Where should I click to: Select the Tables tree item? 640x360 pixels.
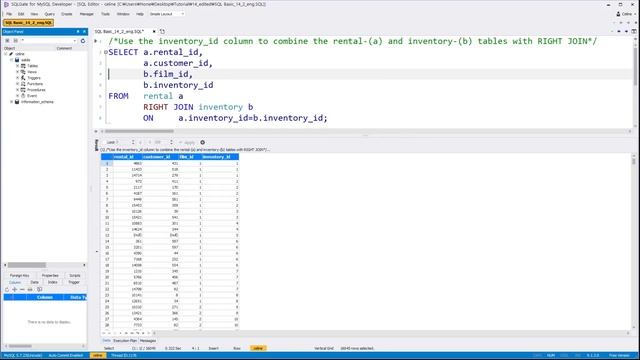point(32,66)
